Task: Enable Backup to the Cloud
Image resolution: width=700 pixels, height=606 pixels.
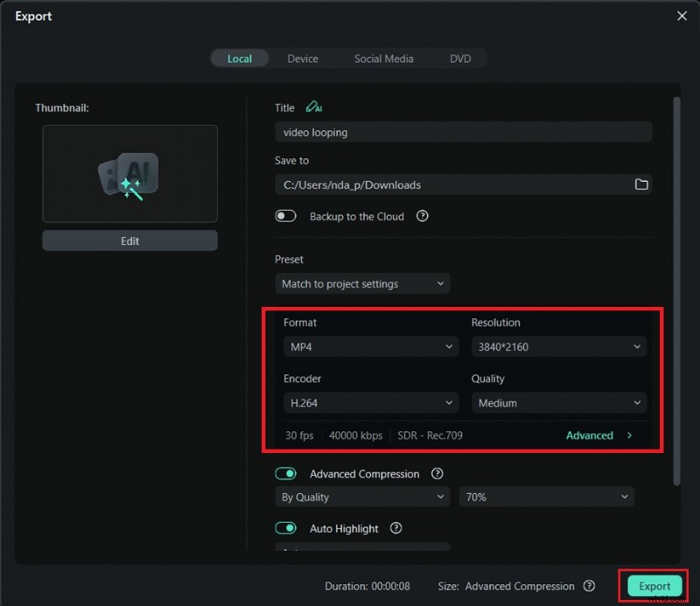Action: [x=285, y=216]
